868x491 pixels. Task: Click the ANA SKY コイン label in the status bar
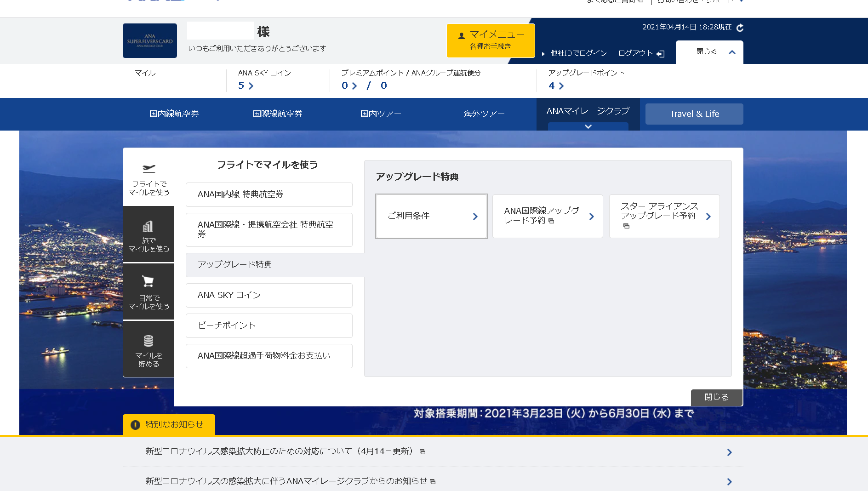point(264,73)
